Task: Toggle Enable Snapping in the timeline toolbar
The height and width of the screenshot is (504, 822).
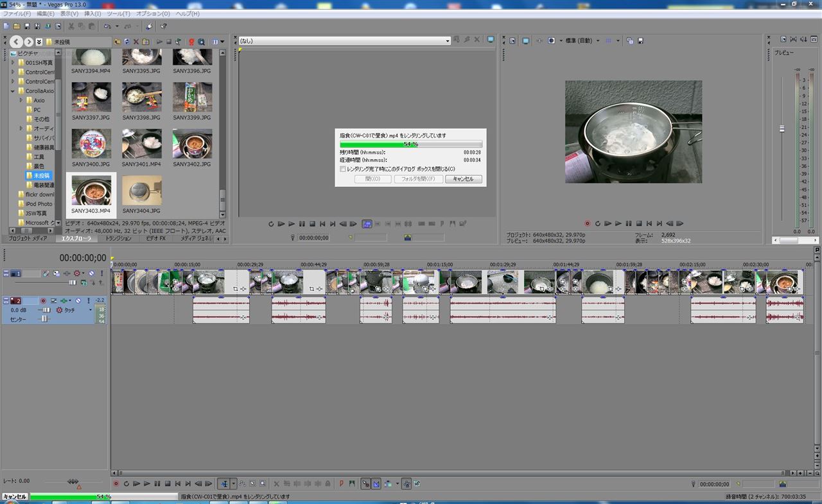Action: (366, 483)
